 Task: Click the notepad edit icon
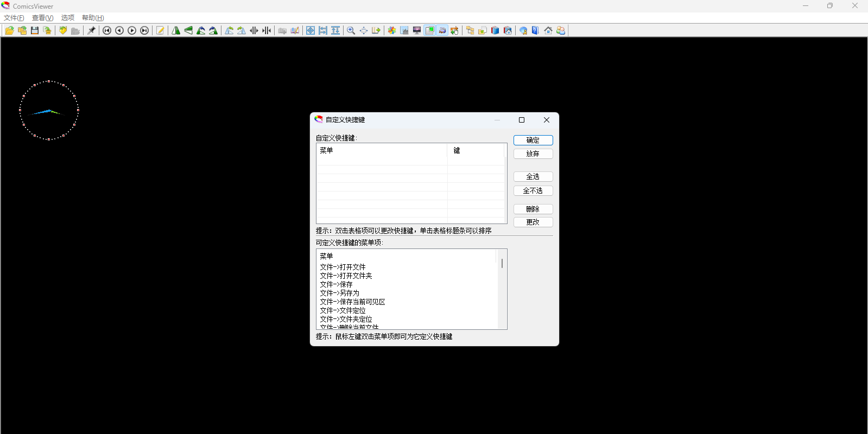click(x=160, y=30)
